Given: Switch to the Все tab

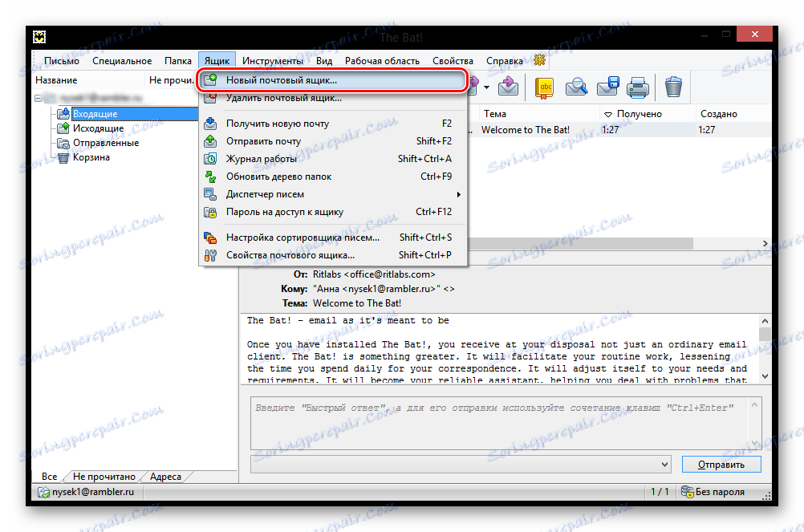Looking at the screenshot, I should pos(49,477).
